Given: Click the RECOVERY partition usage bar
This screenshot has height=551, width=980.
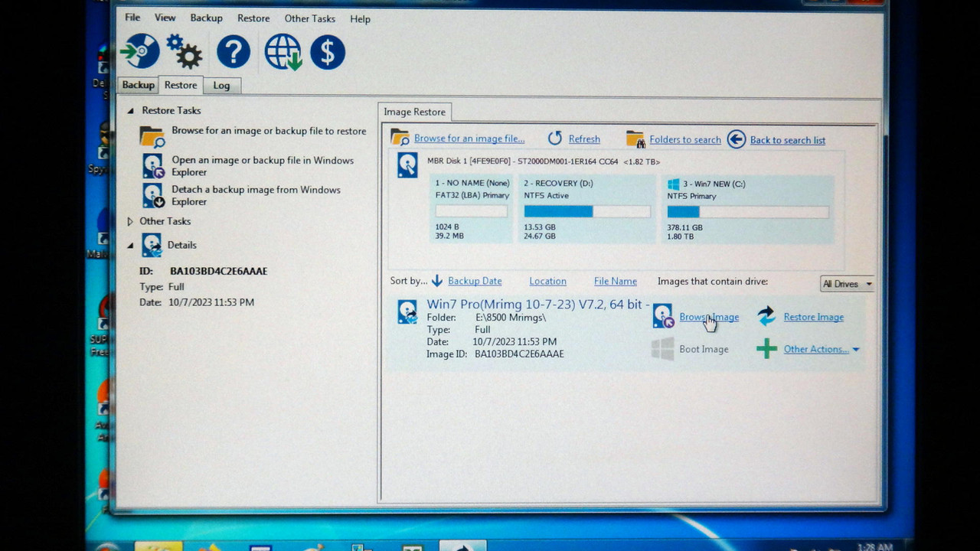Looking at the screenshot, I should click(587, 211).
